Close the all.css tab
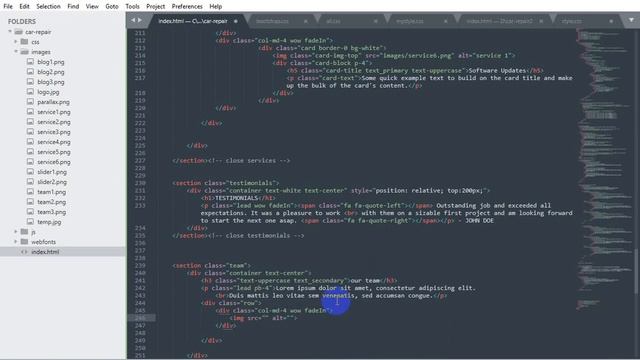 click(376, 21)
